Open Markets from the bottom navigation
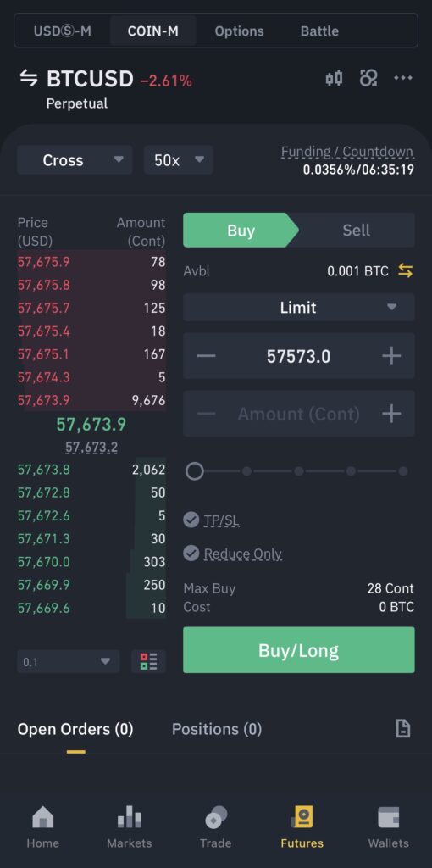The width and height of the screenshot is (432, 868). pos(130,827)
